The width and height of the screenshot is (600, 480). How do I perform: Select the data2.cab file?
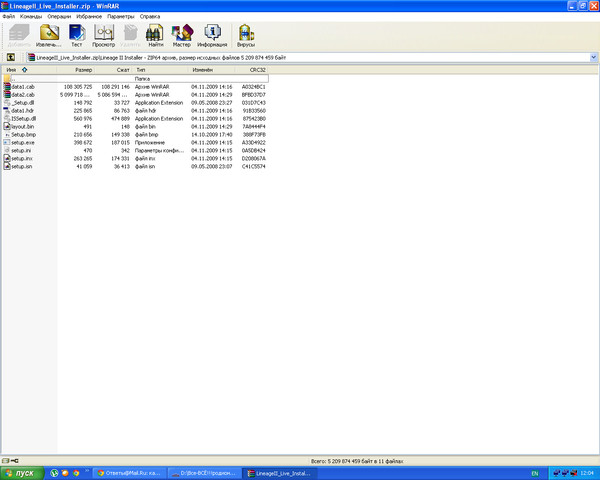tap(136, 95)
